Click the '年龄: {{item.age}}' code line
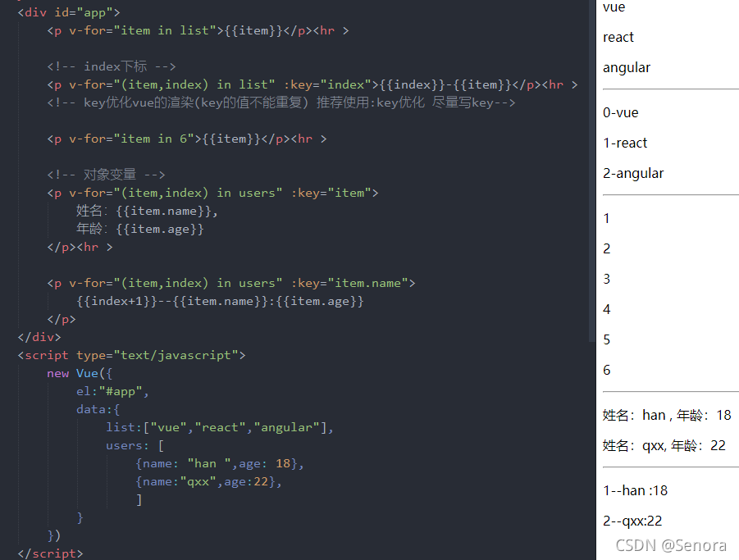Screen dimensions: 739x560 [140, 229]
